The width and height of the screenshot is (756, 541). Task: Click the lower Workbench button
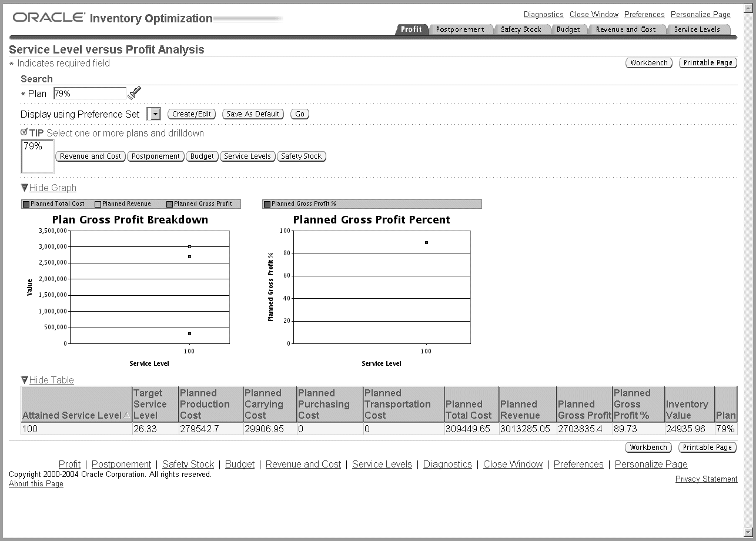pos(648,448)
